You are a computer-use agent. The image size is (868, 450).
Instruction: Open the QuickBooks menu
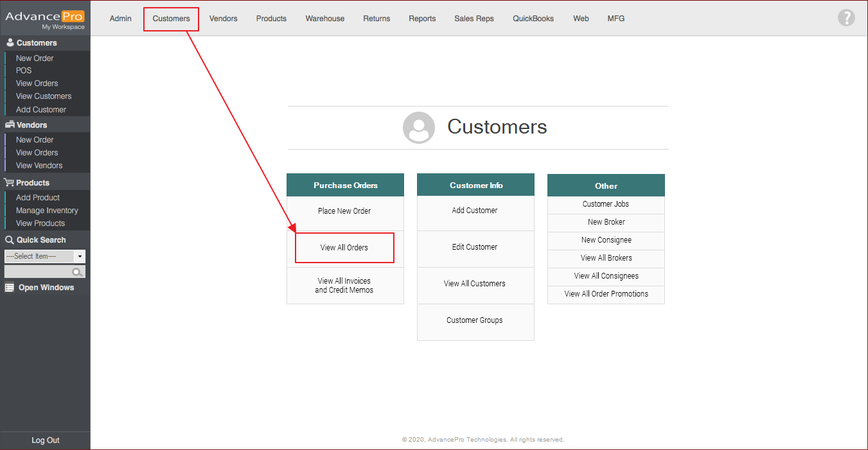click(533, 19)
